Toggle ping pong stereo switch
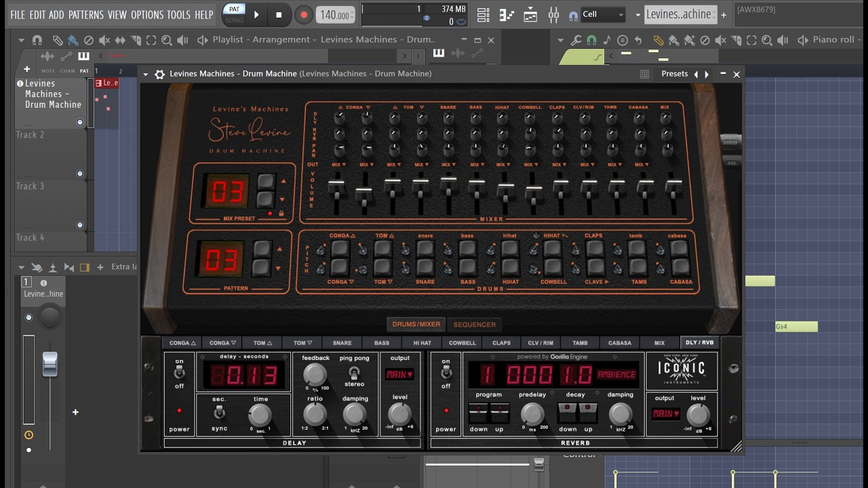 354,372
